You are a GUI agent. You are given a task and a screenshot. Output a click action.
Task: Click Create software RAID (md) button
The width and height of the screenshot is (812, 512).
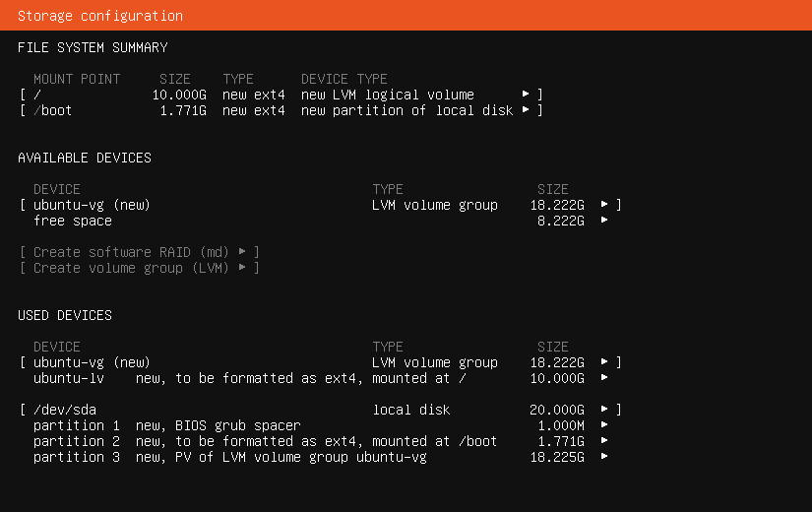(139, 252)
